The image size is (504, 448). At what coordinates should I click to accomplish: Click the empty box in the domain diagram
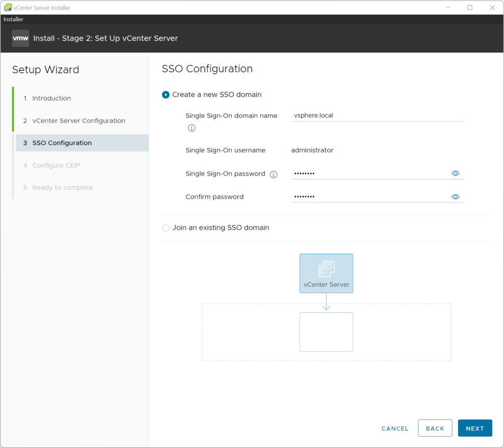(326, 332)
